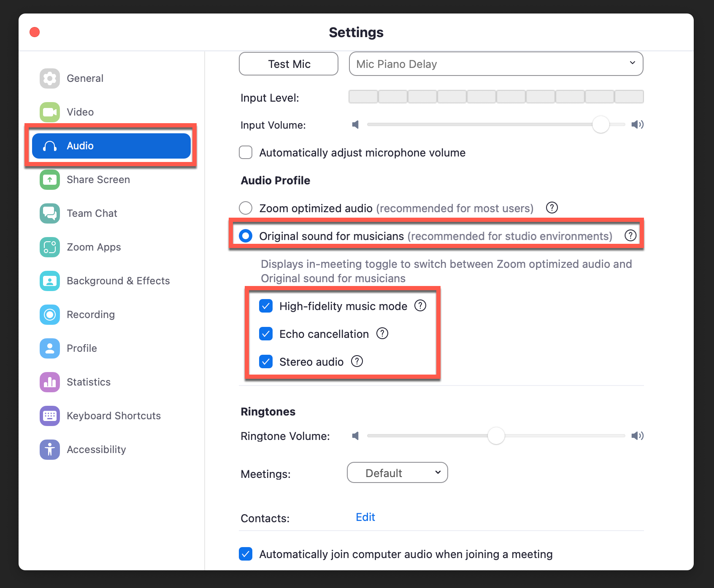The image size is (714, 588).
Task: Click Edit link for Contacts ringtone
Action: point(365,517)
